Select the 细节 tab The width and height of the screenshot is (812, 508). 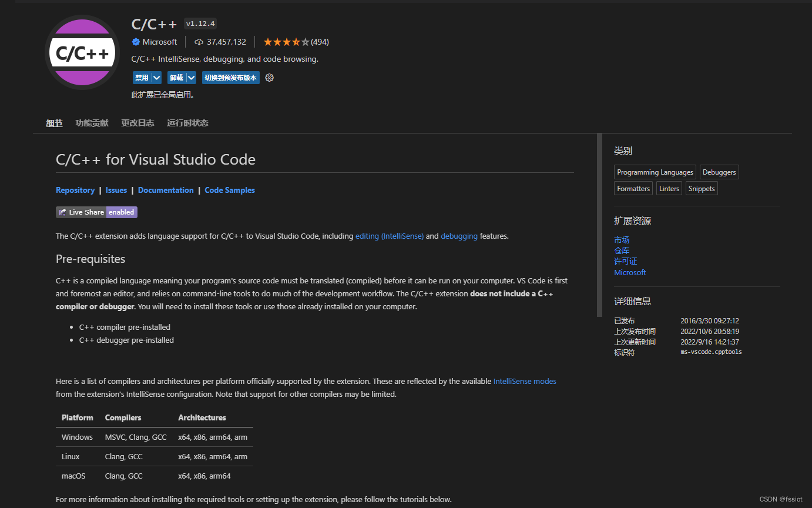(54, 123)
